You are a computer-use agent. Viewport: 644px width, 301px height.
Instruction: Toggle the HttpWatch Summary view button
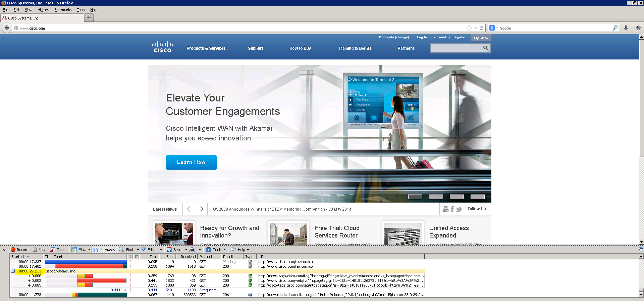tap(104, 250)
